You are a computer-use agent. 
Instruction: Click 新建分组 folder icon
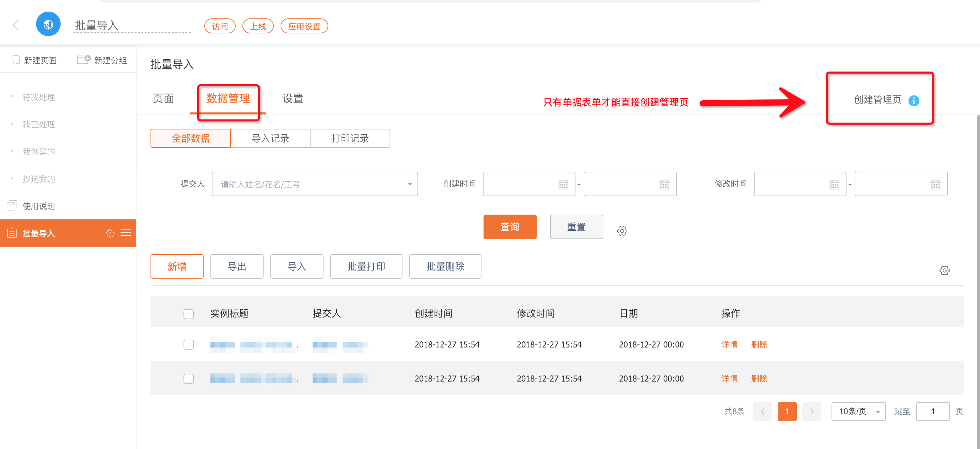(x=84, y=60)
